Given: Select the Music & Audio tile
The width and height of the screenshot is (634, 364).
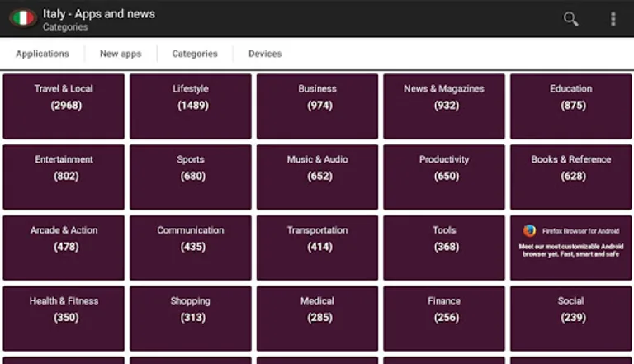Looking at the screenshot, I should pyautogui.click(x=317, y=177).
